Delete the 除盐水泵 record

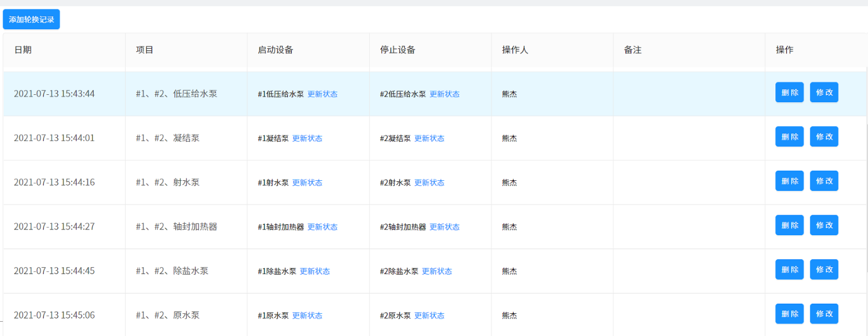[789, 270]
